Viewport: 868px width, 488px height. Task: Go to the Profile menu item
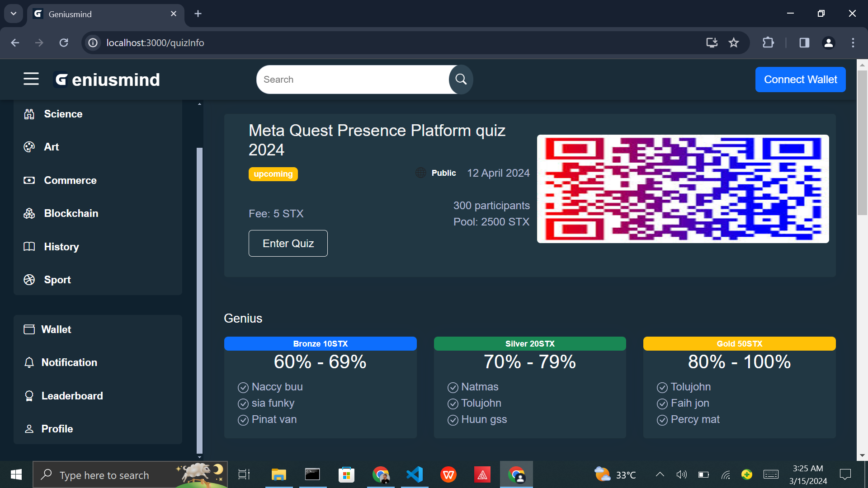[x=57, y=429]
